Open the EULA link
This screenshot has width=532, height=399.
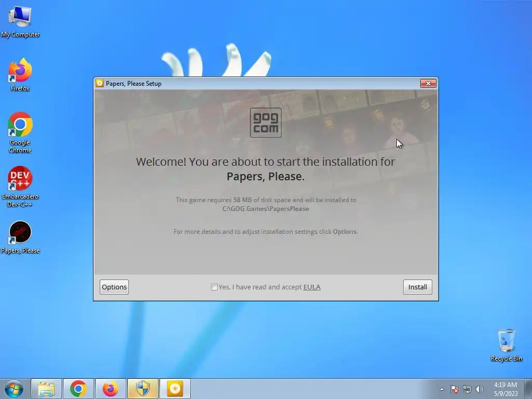[x=312, y=287]
